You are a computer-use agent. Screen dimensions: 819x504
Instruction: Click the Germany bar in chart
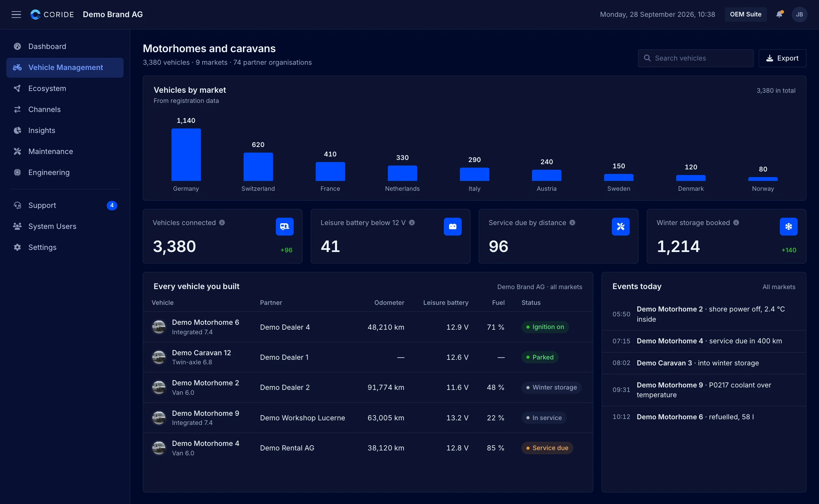pyautogui.click(x=186, y=155)
